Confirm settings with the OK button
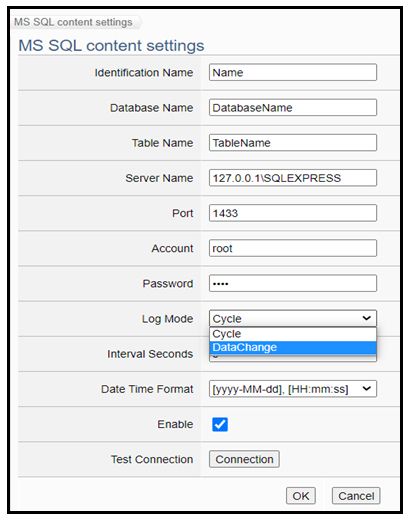The width and height of the screenshot is (416, 523). pos(301,496)
